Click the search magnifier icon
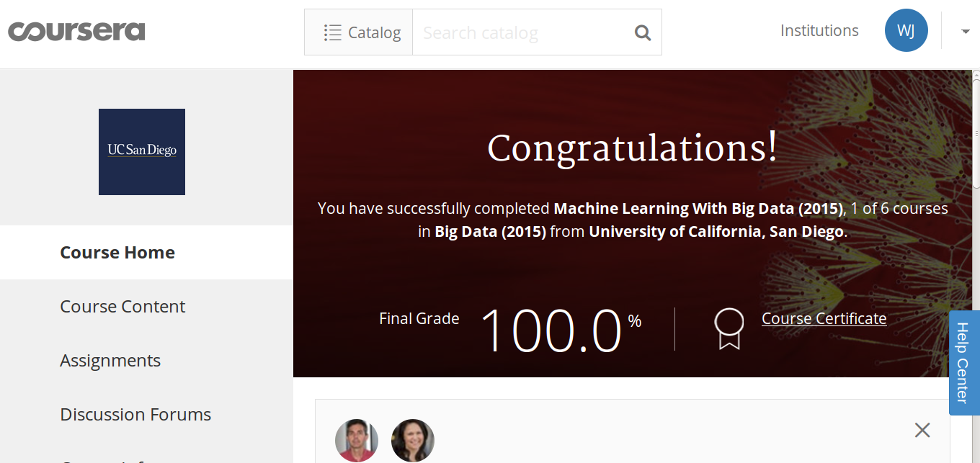Screen dimensions: 980x463 tap(642, 32)
